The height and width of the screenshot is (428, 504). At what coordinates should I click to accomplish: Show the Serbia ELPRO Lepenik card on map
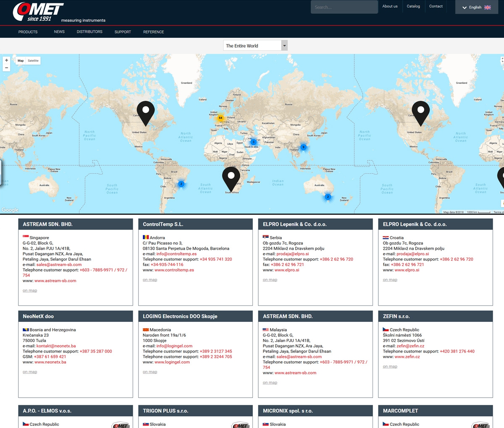tap(270, 280)
